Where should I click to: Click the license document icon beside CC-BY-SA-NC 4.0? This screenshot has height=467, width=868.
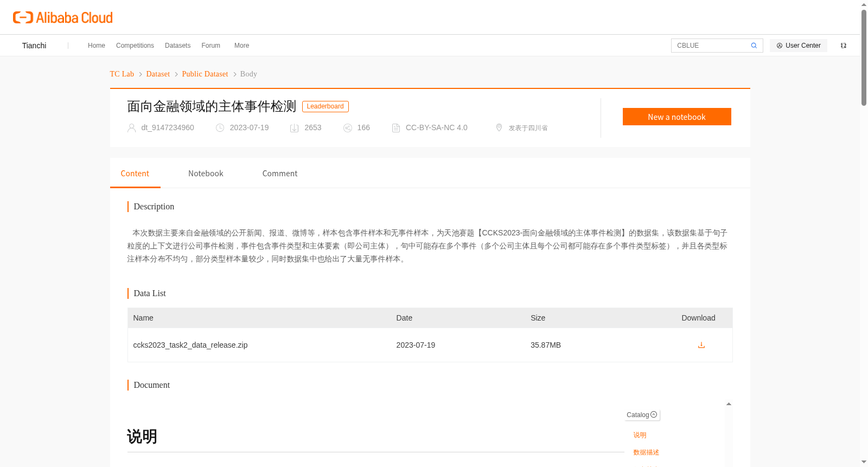point(396,128)
